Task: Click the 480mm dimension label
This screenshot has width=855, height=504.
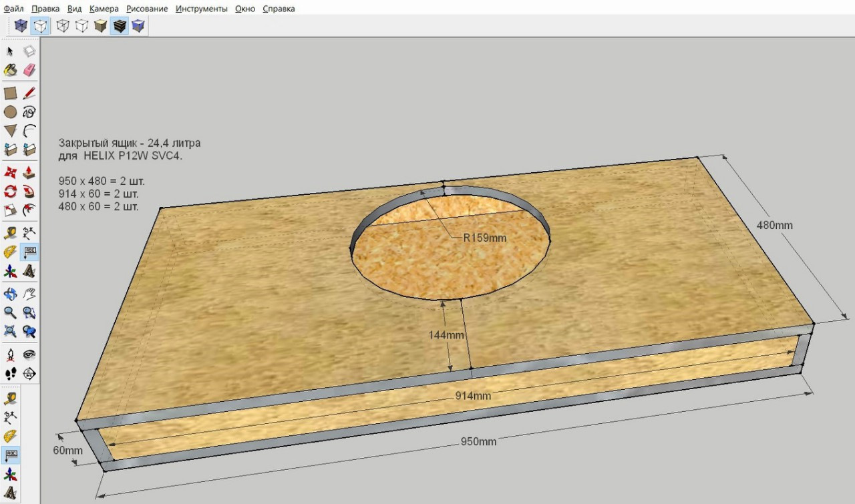Action: coord(774,225)
